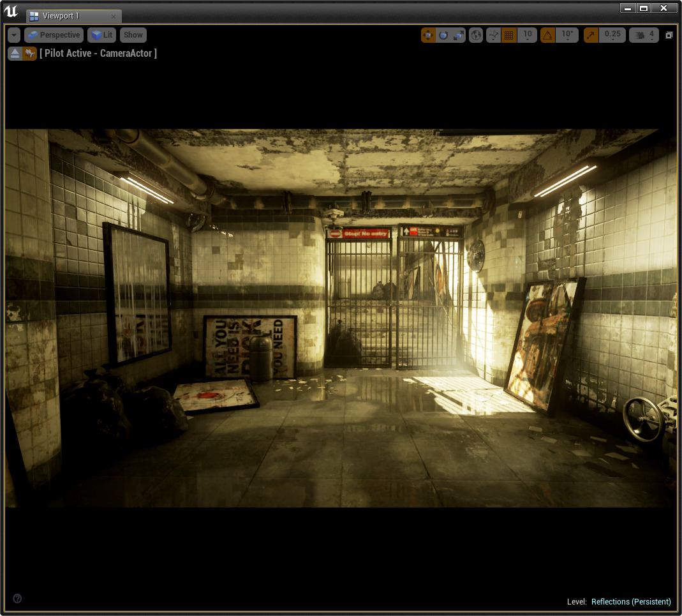Close the editor window
682x616 pixels.
pos(663,8)
